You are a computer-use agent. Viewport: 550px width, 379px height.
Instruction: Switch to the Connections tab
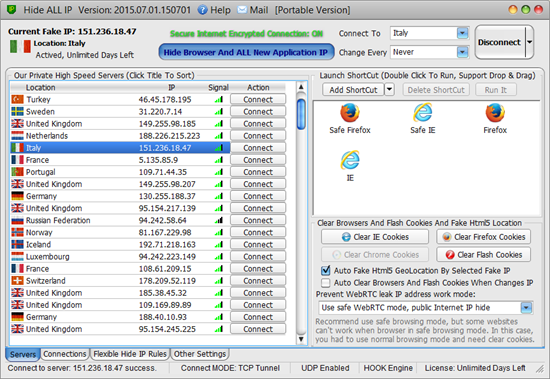[x=65, y=354]
